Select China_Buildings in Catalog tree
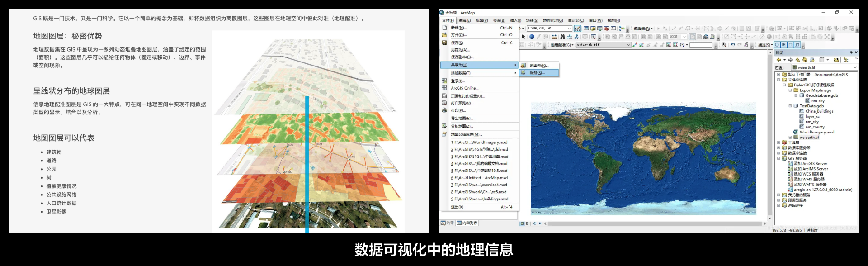Screen dimensions: 868x266 pos(819,111)
